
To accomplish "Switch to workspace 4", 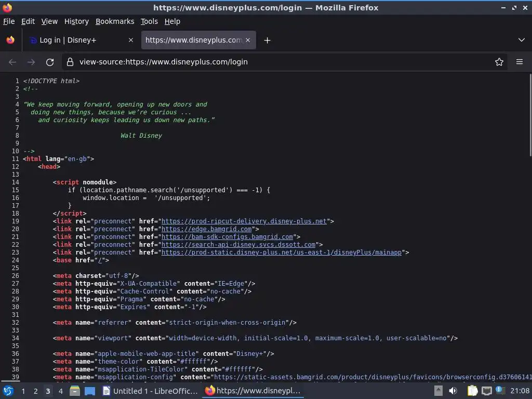I will pyautogui.click(x=60, y=391).
